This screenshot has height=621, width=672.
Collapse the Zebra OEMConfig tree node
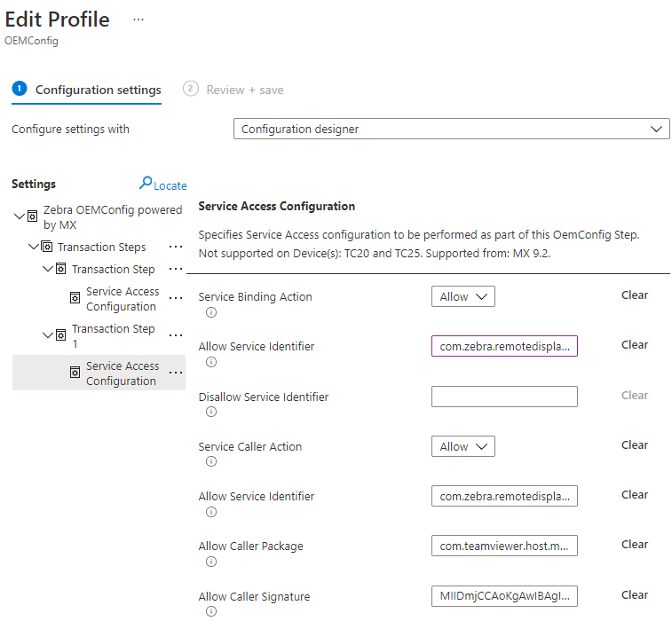[20, 216]
